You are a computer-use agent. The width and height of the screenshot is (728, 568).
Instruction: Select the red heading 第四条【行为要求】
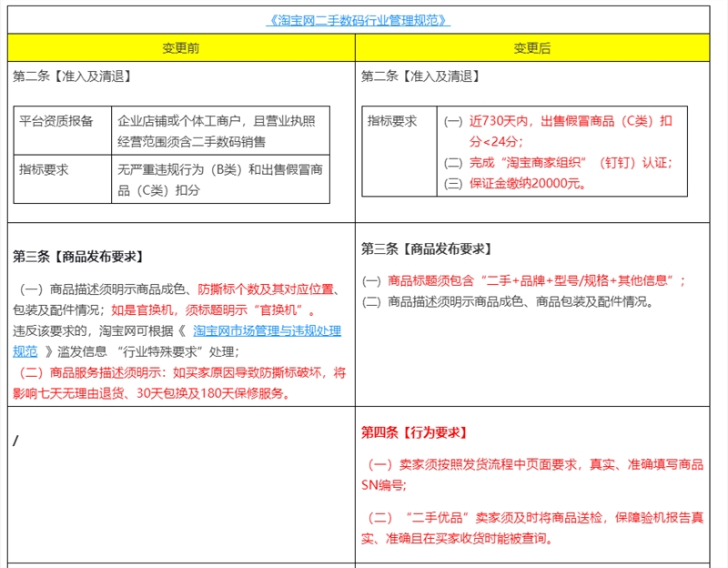tap(414, 432)
